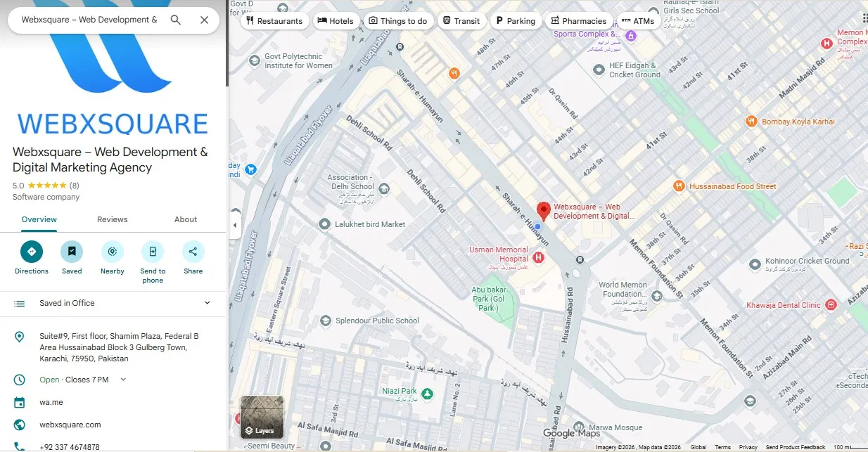Image resolution: width=868 pixels, height=452 pixels.
Task: Click Send Product Feedback link
Action: [796, 447]
